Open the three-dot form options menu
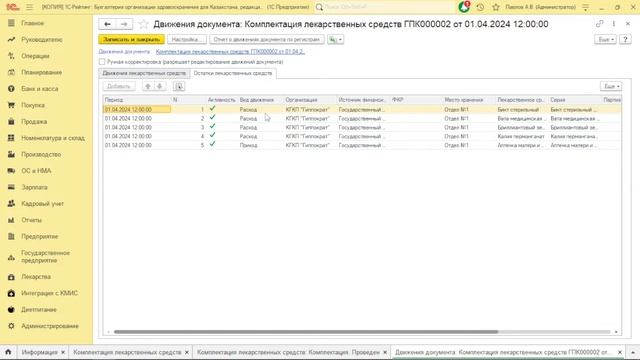 [x=613, y=24]
